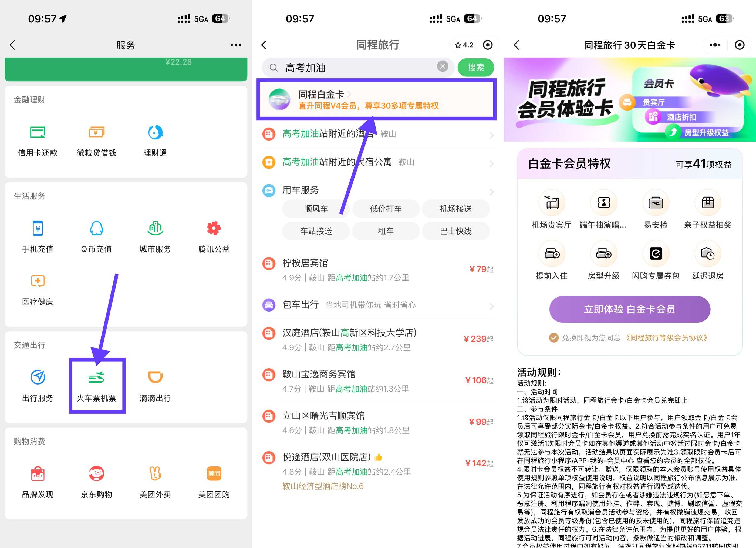756x548 pixels.
Task: Open 微粒贷借钱 loan icon
Action: 96,132
